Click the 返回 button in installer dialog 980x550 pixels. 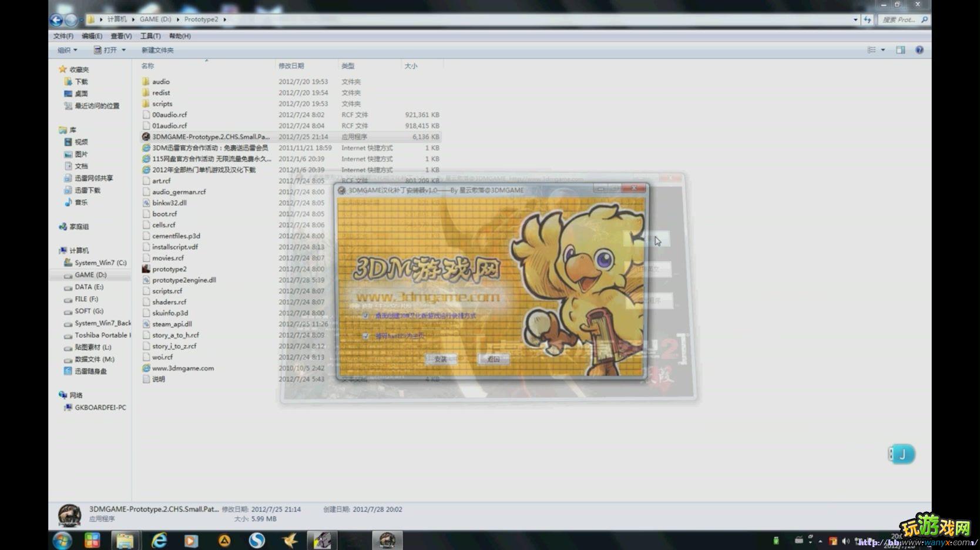tap(494, 359)
